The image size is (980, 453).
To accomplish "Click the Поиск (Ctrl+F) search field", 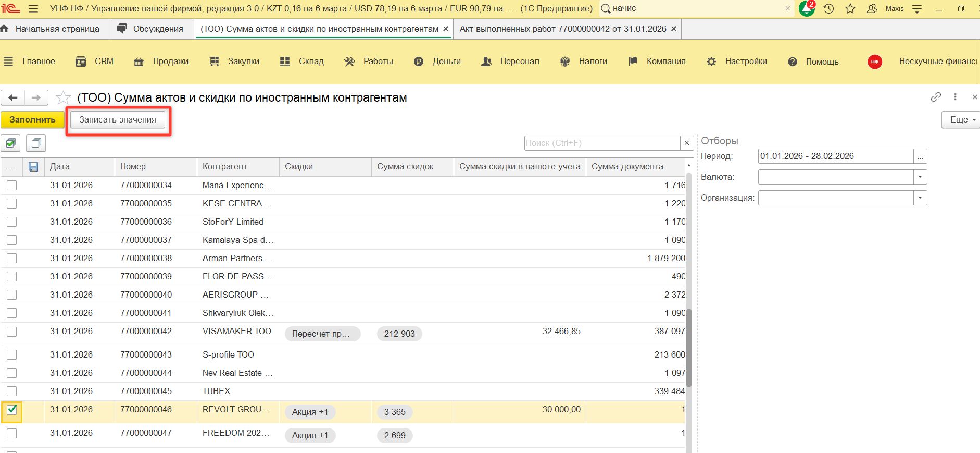I will click(x=602, y=143).
